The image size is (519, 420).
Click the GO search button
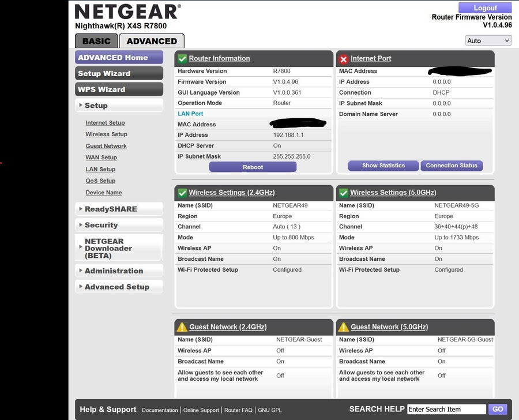coord(498,409)
